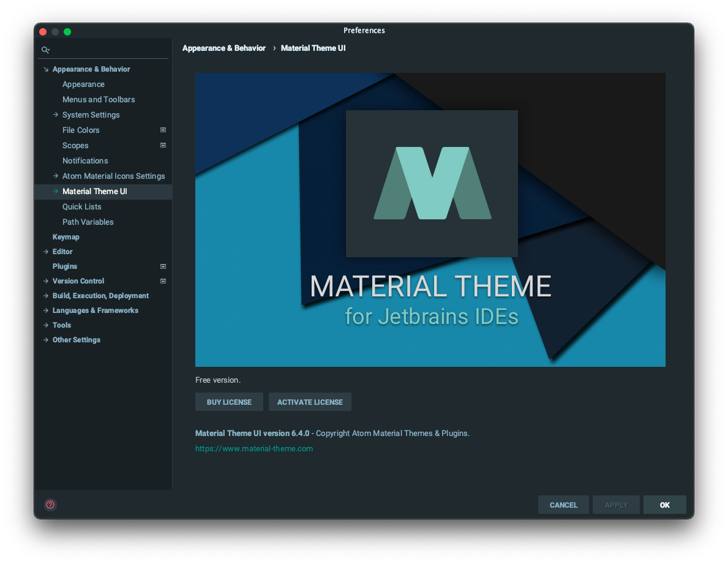The image size is (728, 564).
Task: Click the Activate License button
Action: (x=310, y=402)
